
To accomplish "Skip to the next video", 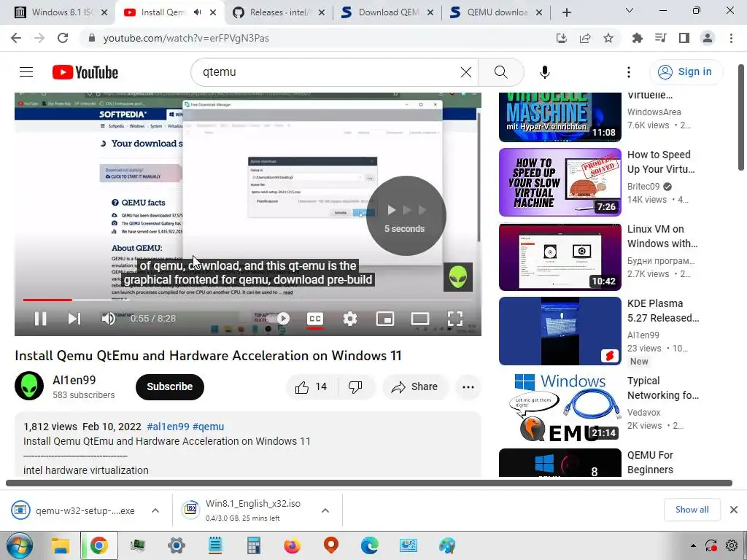I will pos(74,318).
